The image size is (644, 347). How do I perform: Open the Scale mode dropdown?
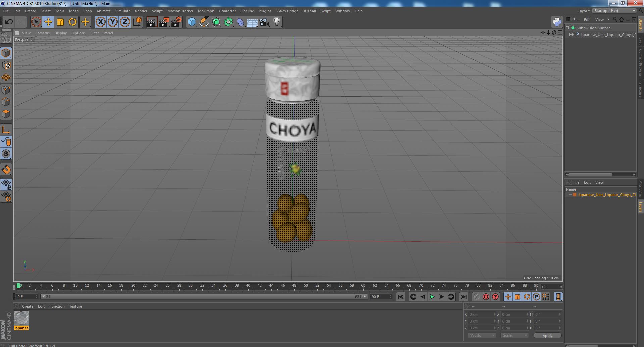pyautogui.click(x=514, y=335)
